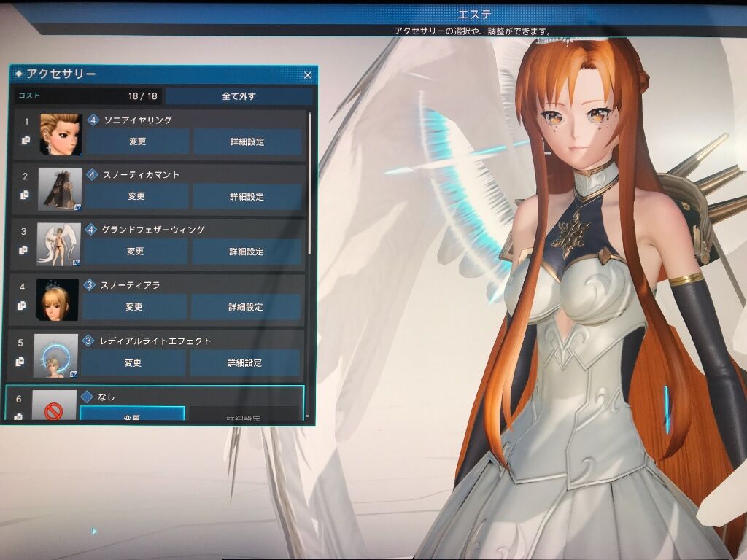Click the コスト 18 / 18 value
Screen dimensions: 747x560
(143, 96)
